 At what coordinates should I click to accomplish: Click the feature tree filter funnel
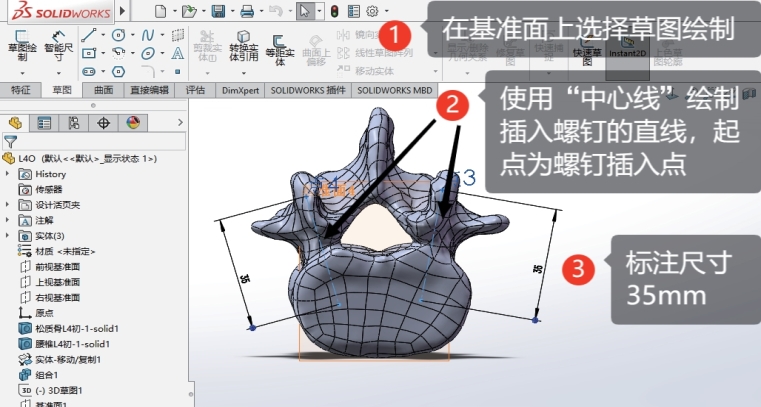pos(10,142)
